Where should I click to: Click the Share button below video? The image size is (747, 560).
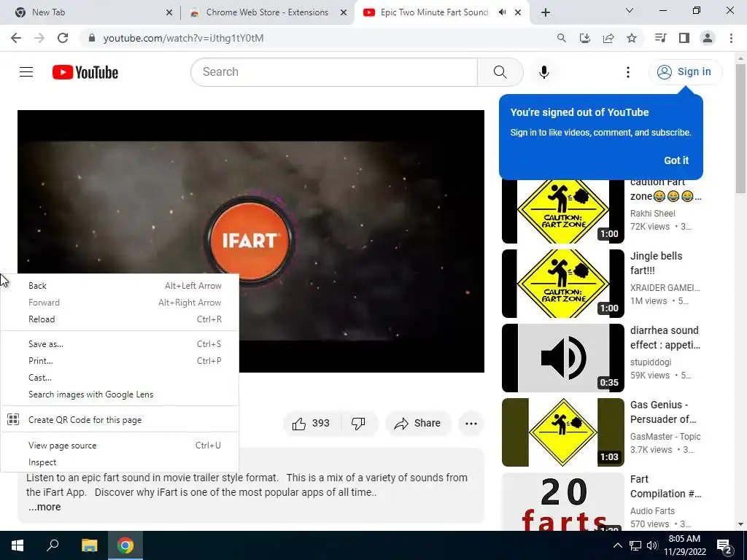(x=418, y=424)
